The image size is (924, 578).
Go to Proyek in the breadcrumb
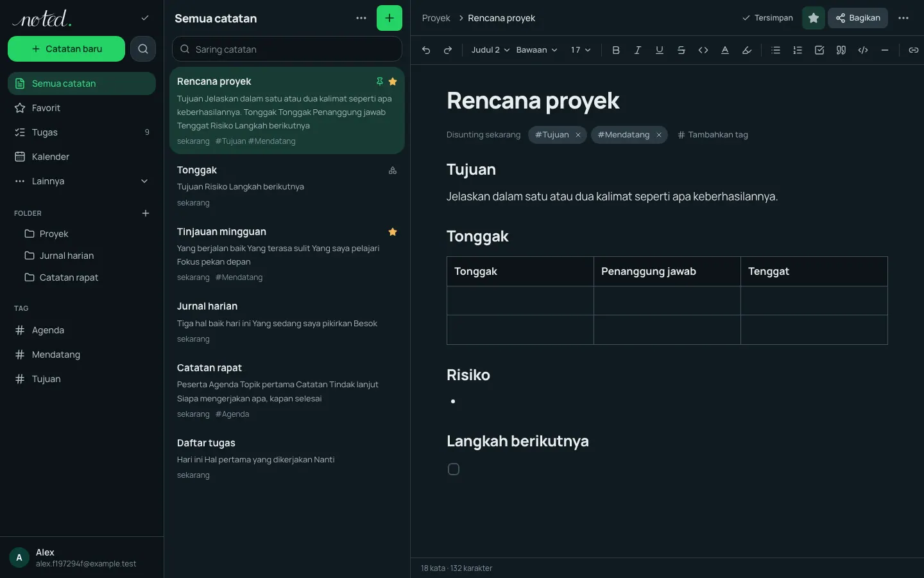(x=436, y=18)
